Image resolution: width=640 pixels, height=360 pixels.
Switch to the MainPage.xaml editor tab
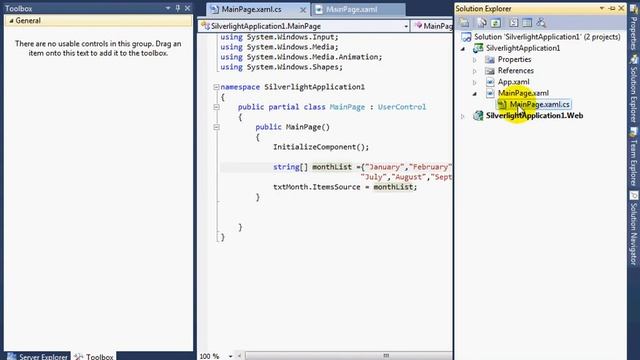[x=358, y=9]
